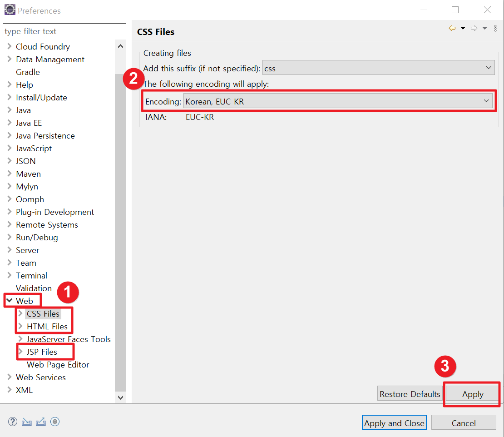Maximize the Preferences window
The width and height of the screenshot is (504, 437).
455,10
